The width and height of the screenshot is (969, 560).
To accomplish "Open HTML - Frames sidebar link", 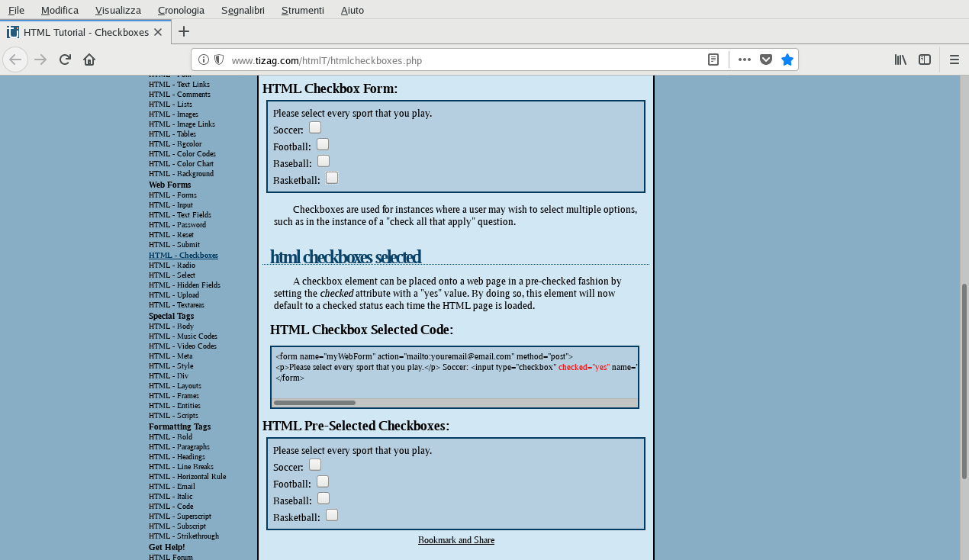I will tap(174, 395).
